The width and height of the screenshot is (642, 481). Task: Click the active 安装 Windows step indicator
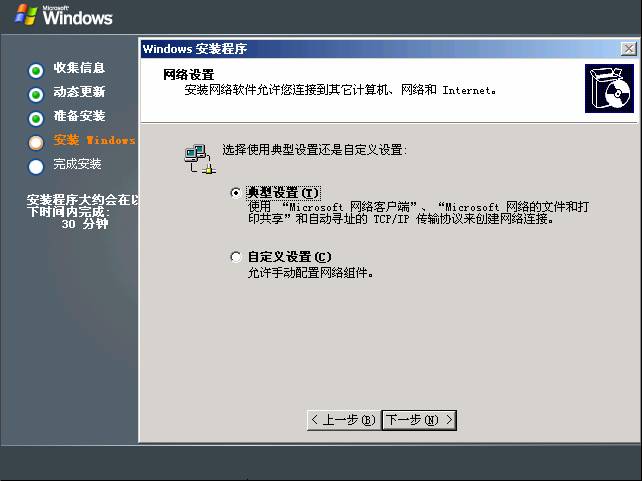(36, 142)
